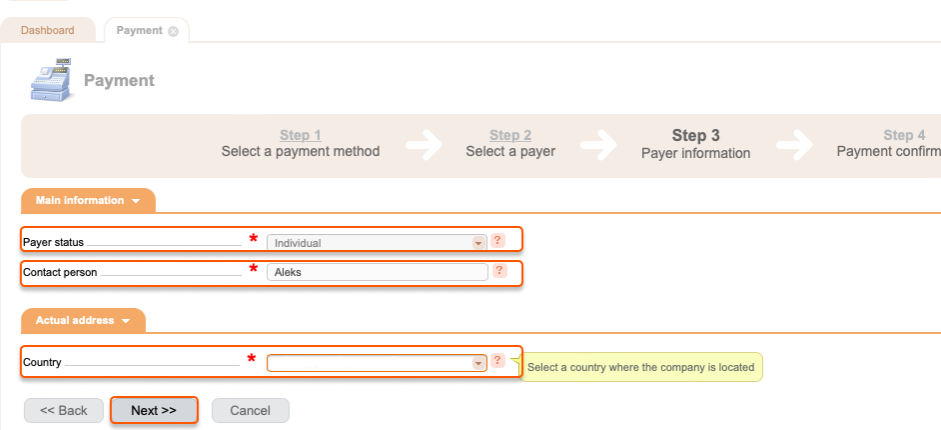Click the << Back button
The width and height of the screenshot is (941, 430).
coord(64,410)
